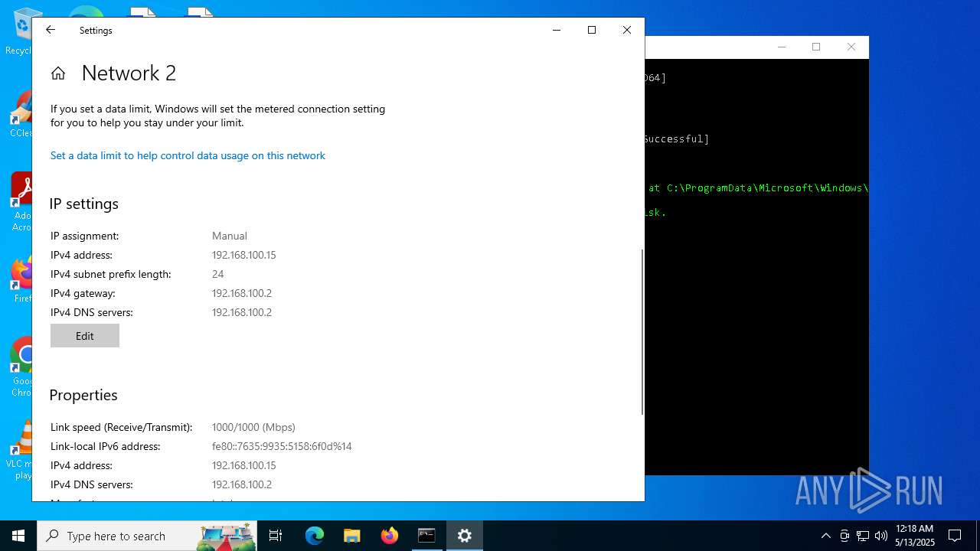Minimize the Settings window
The image size is (980, 551).
[557, 30]
